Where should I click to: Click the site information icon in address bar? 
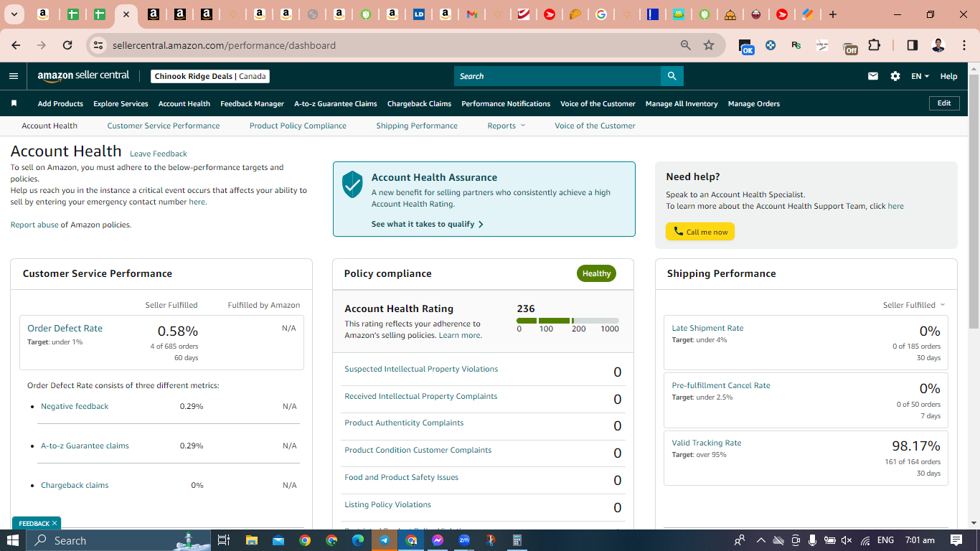point(99,45)
